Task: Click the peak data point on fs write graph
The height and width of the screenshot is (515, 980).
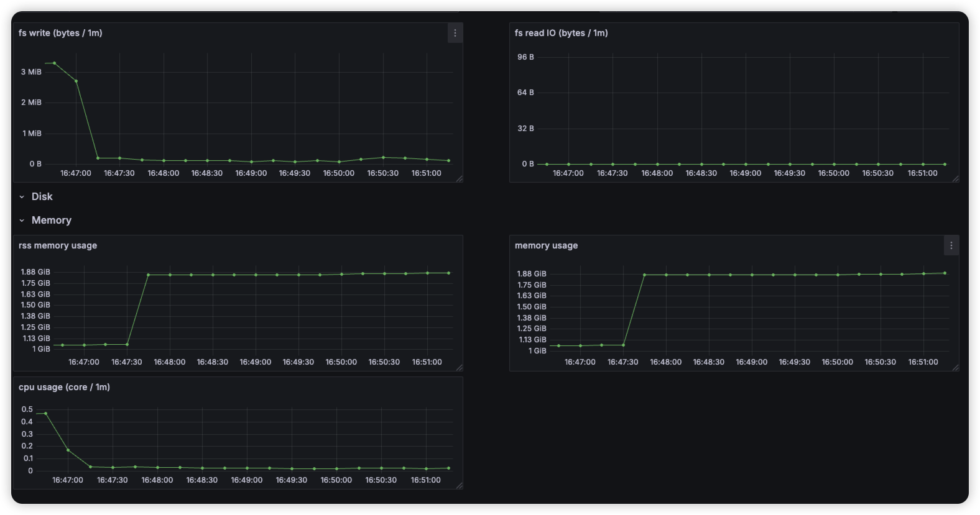Action: [55, 63]
